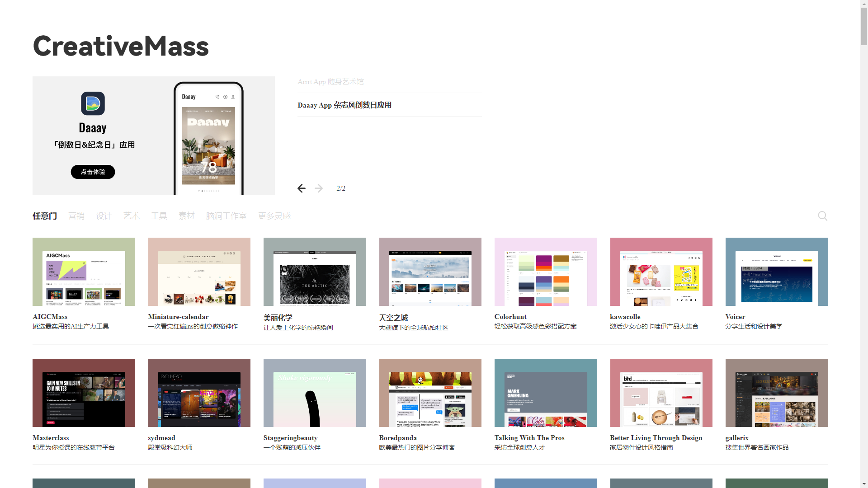This screenshot has height=488, width=868.
Task: Switch to the 营销 category
Action: click(x=76, y=216)
